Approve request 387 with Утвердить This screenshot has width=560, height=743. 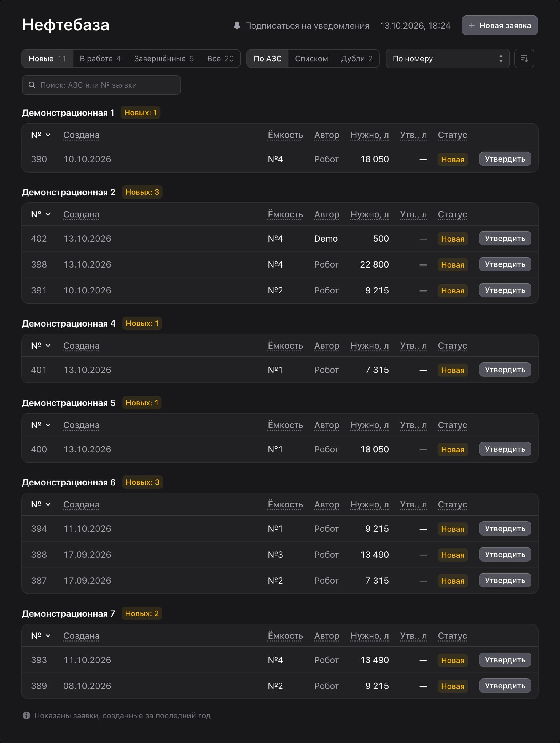(505, 581)
